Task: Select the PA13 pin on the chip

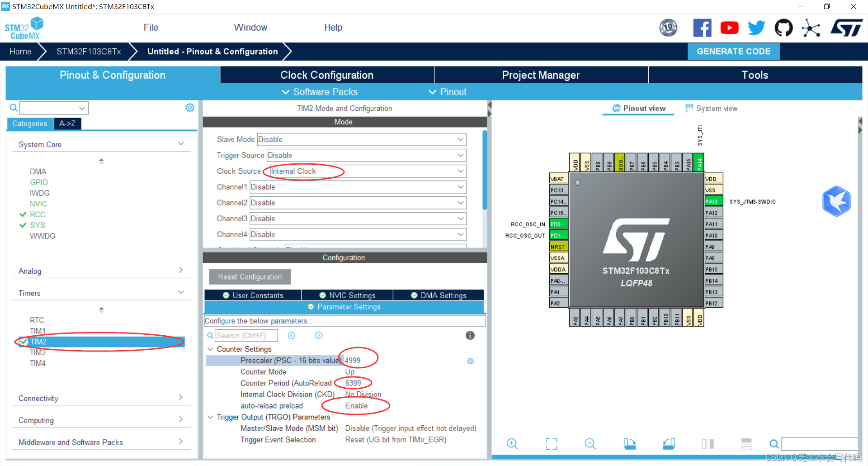Action: pyautogui.click(x=714, y=201)
